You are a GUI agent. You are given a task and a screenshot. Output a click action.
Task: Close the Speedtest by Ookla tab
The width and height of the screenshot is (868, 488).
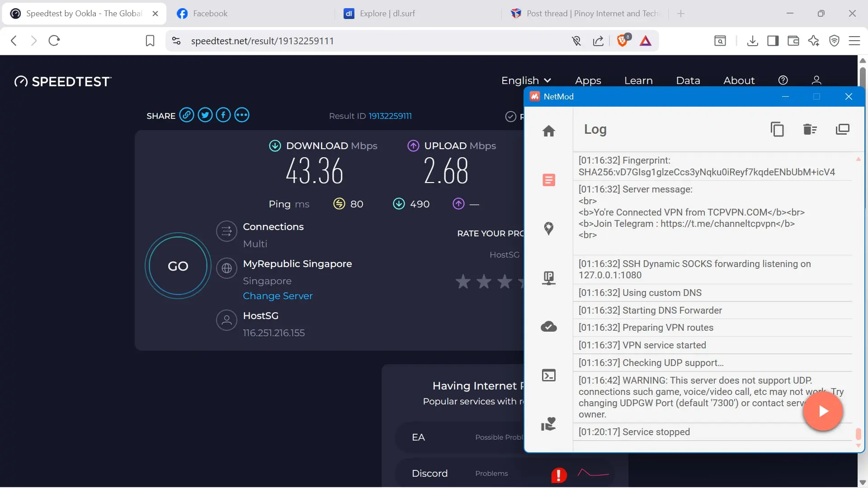(x=156, y=14)
